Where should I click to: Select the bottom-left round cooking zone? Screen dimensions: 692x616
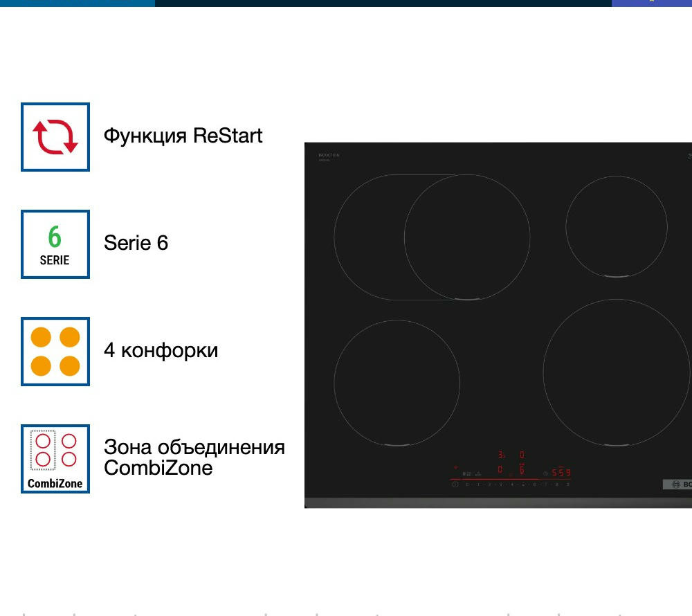tap(397, 383)
